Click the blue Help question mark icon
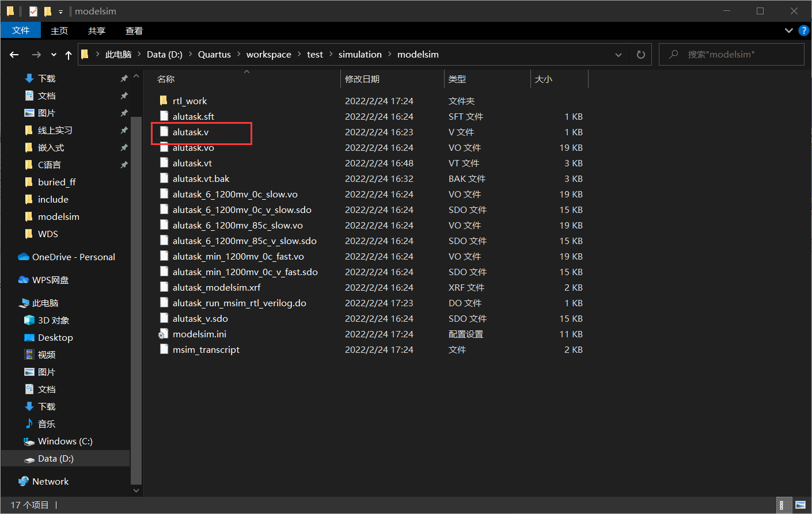 tap(804, 31)
